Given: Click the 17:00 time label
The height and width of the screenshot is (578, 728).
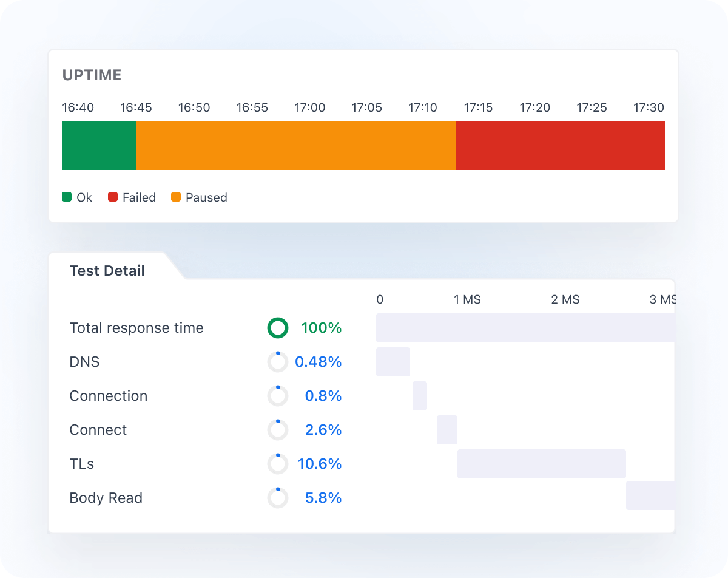Looking at the screenshot, I should point(310,107).
